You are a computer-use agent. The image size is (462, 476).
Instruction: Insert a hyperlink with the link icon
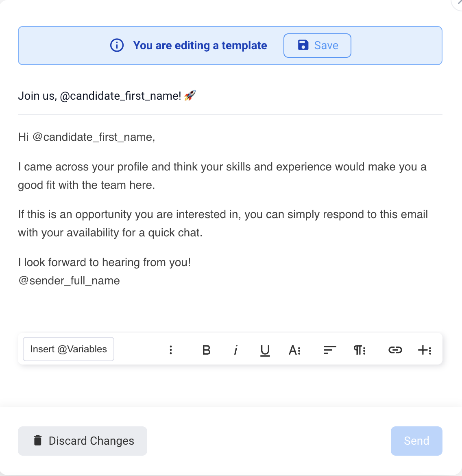pyautogui.click(x=395, y=350)
